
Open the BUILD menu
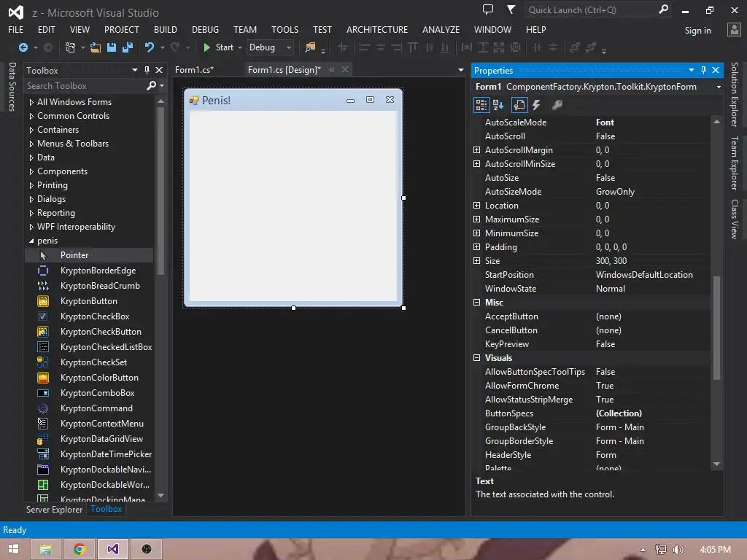click(166, 29)
